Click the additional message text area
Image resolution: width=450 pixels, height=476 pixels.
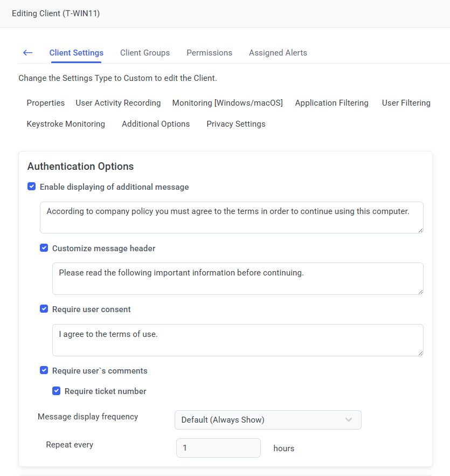coord(232,217)
